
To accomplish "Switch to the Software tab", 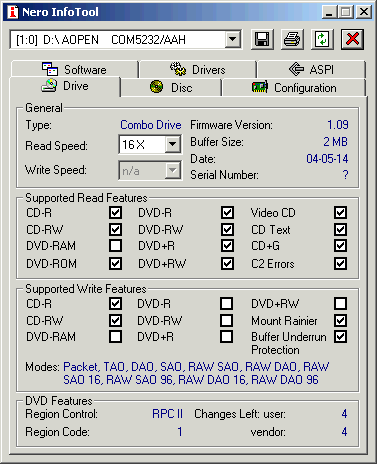I will point(74,69).
